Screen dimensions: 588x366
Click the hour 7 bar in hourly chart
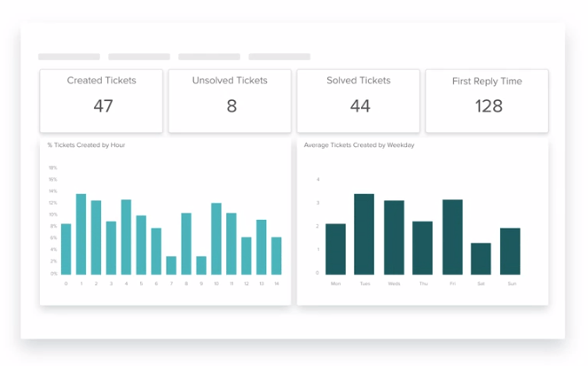click(x=171, y=265)
